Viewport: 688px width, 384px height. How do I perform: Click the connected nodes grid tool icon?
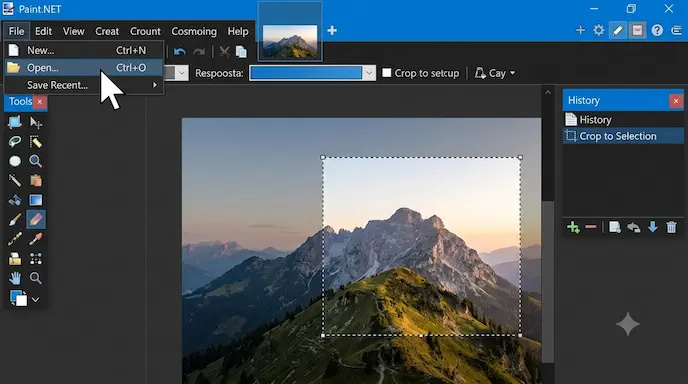pos(36,258)
